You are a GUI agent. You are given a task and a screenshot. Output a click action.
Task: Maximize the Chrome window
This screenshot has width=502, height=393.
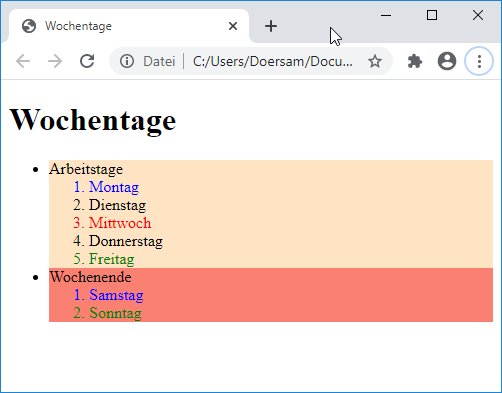click(432, 15)
